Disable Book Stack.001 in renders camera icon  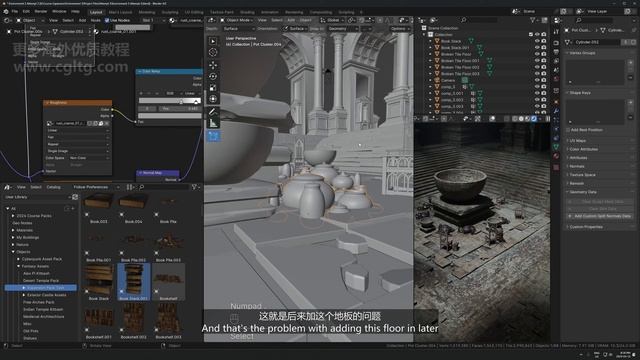[x=544, y=48]
